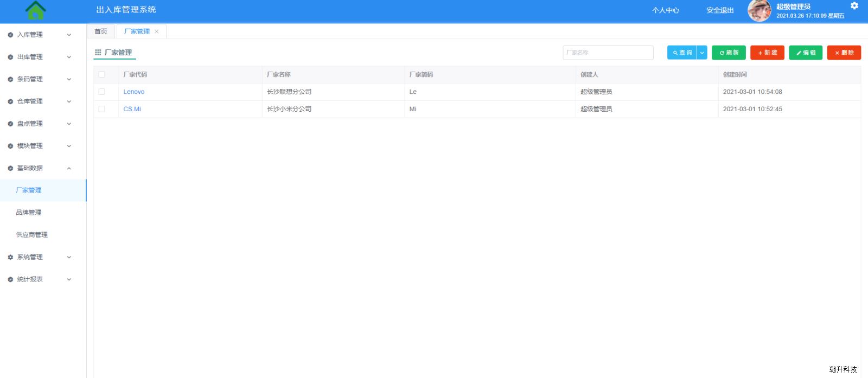
Task: Click 安全退出 to log out
Action: tap(720, 10)
